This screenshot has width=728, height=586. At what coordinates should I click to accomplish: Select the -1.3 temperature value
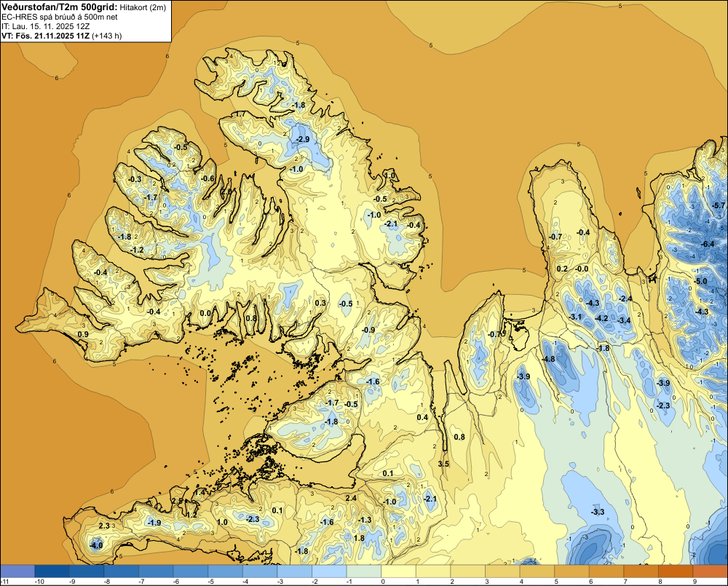click(x=365, y=520)
